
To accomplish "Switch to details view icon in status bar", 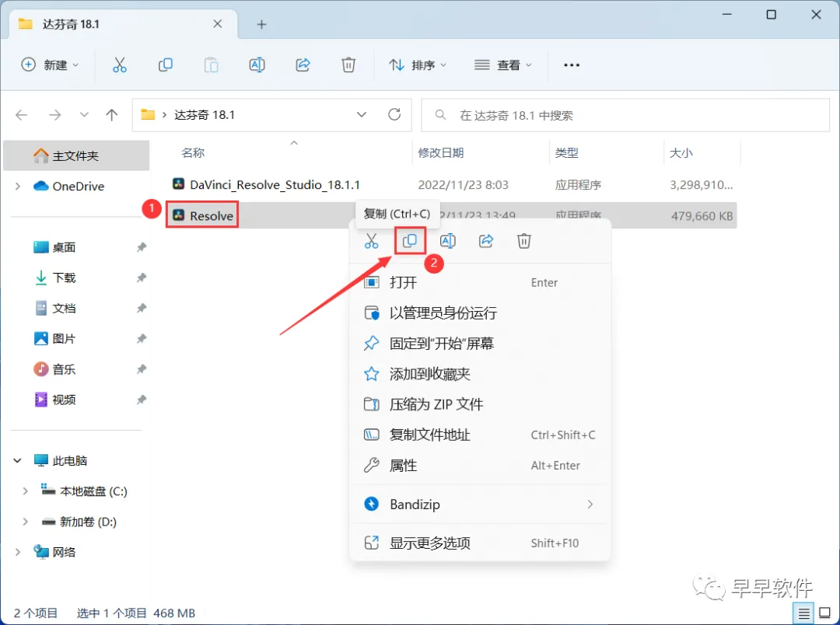I will click(x=803, y=614).
